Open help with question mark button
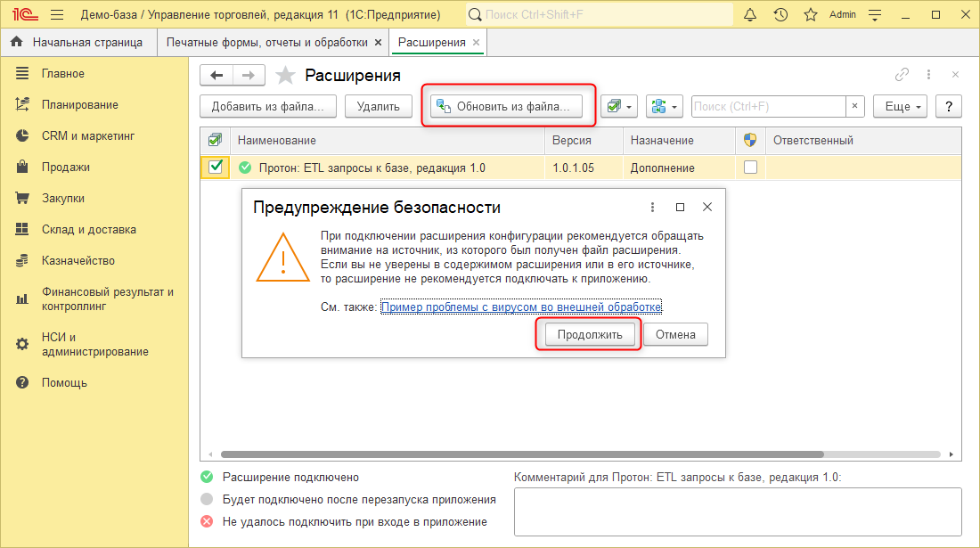The height and width of the screenshot is (548, 980). click(949, 106)
